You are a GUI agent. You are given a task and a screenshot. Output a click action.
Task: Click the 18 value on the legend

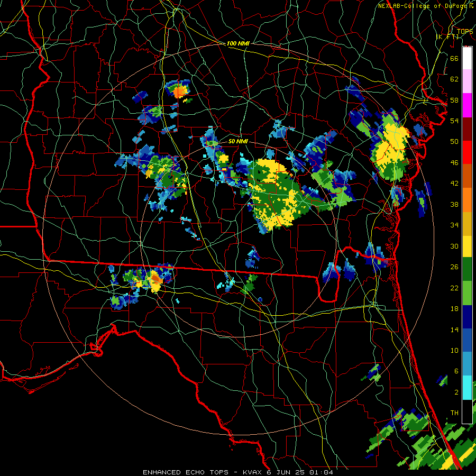454,309
